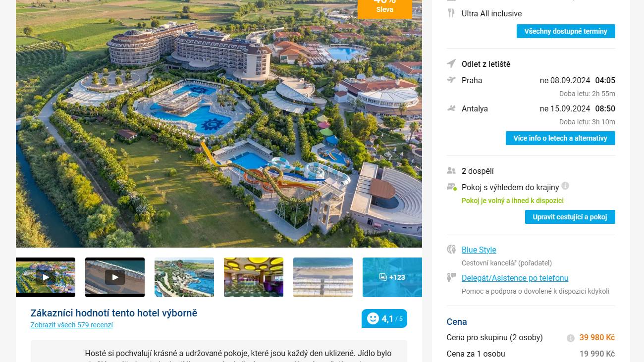This screenshot has height=362, width=644.
Task: Play the second beach video thumbnail
Action: (115, 277)
